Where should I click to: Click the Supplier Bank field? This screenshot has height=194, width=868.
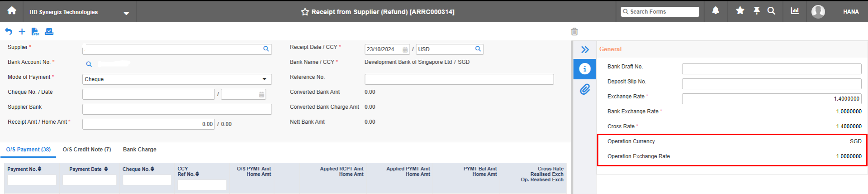[x=177, y=109]
